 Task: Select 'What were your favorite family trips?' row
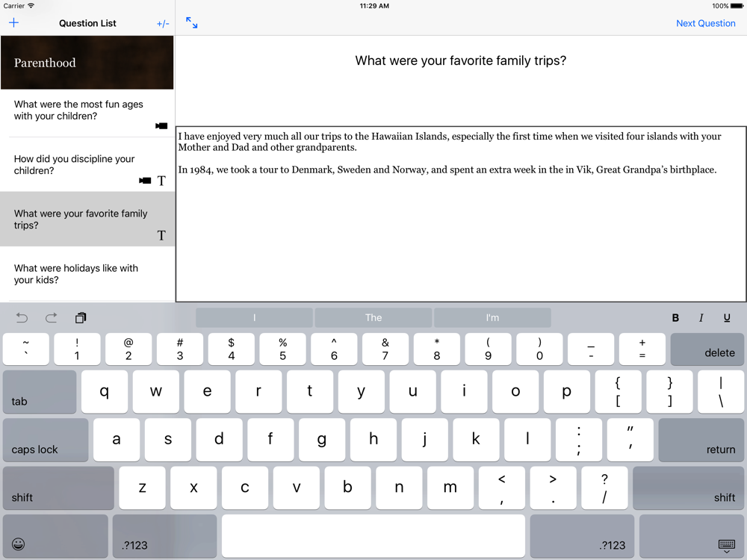87,219
